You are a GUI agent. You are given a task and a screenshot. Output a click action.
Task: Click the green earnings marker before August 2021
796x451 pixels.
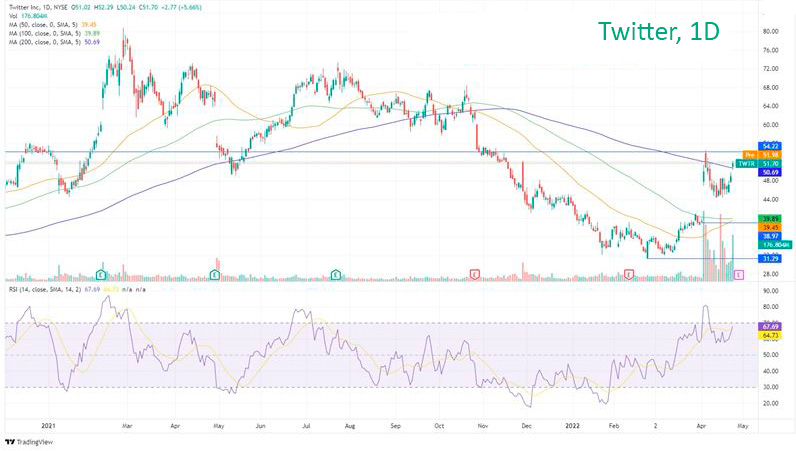point(336,273)
